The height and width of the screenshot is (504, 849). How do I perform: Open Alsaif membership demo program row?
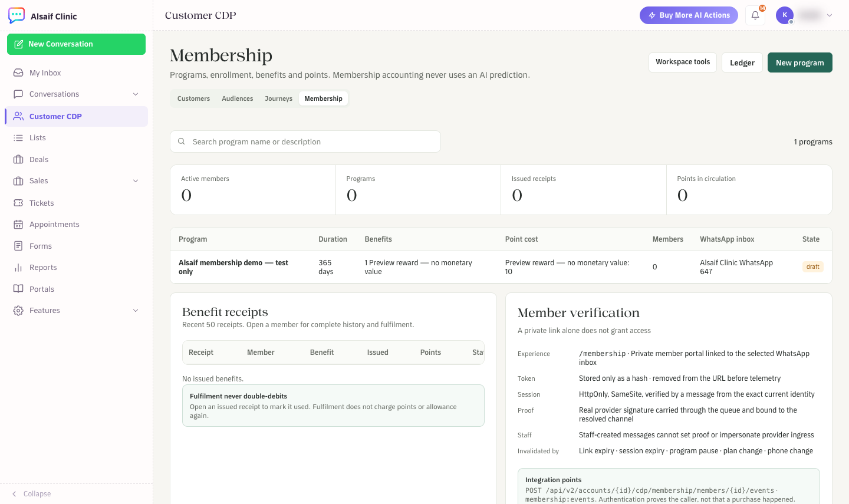pos(501,267)
